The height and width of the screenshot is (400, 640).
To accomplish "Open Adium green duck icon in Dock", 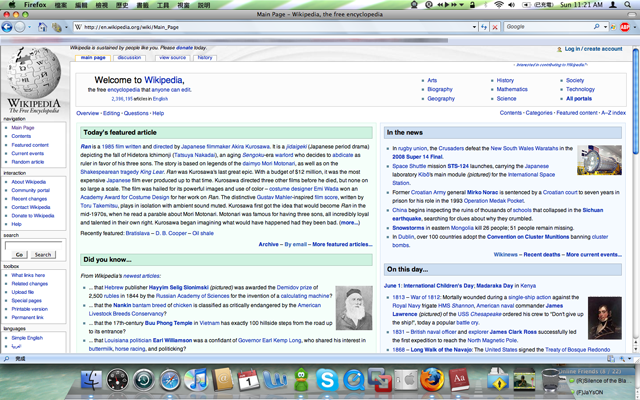I will [301, 380].
